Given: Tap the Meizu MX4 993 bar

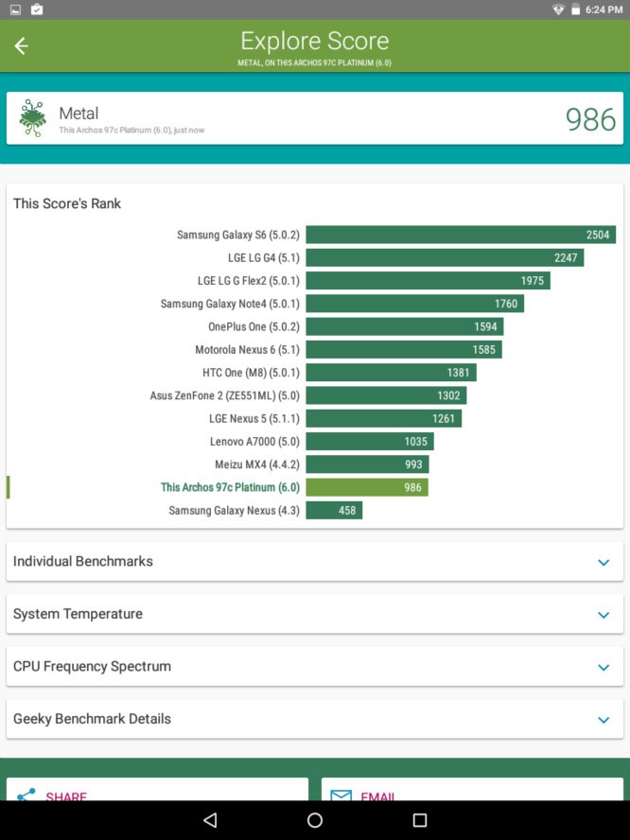Looking at the screenshot, I should (366, 464).
